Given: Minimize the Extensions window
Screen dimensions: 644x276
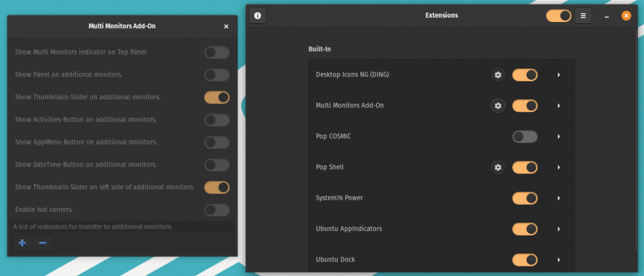Looking at the screenshot, I should (x=607, y=16).
